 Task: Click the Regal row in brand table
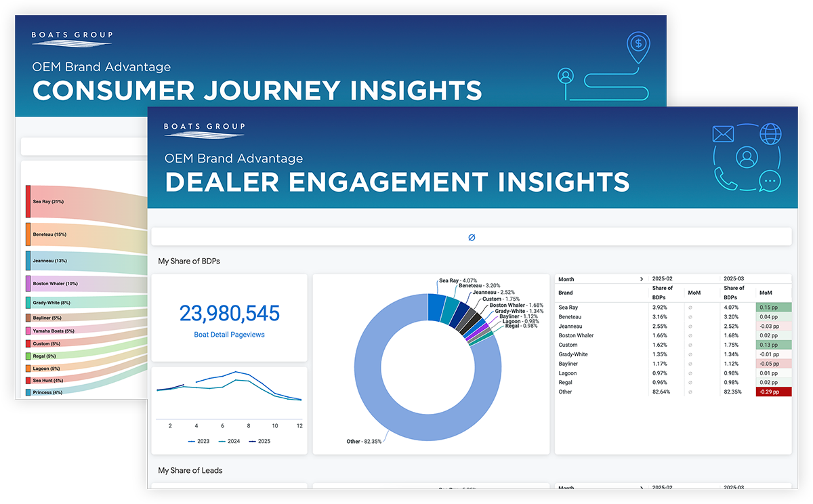click(673, 382)
